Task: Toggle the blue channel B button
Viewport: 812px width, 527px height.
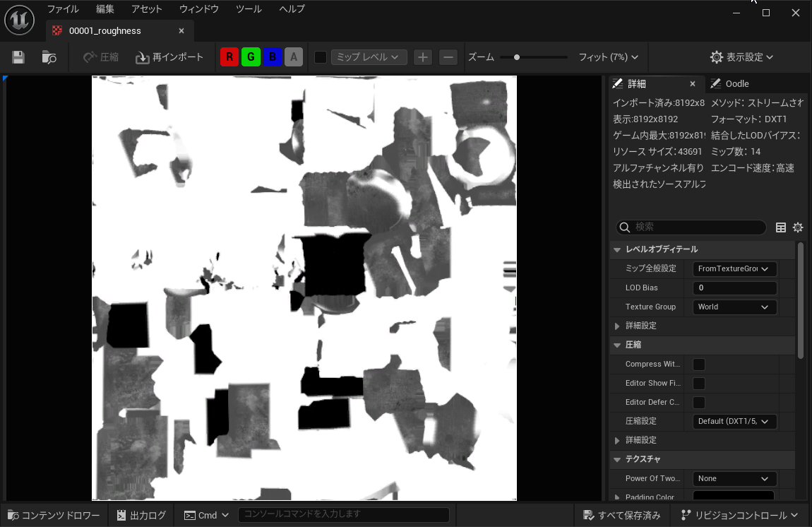Action: (x=273, y=57)
